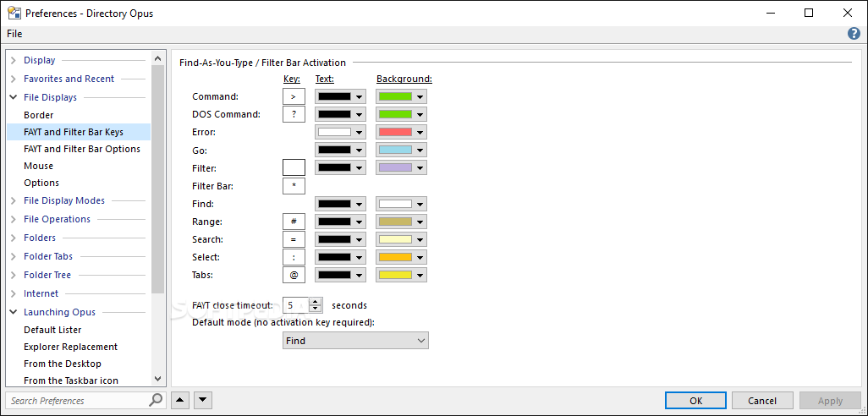Click the OK button
The width and height of the screenshot is (868, 416).
(696, 401)
